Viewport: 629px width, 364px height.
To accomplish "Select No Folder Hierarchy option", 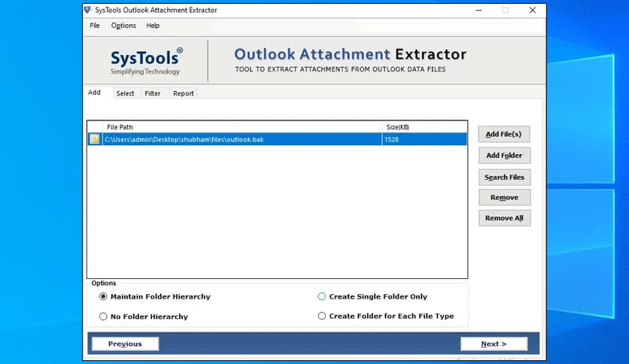I will pos(143,317).
